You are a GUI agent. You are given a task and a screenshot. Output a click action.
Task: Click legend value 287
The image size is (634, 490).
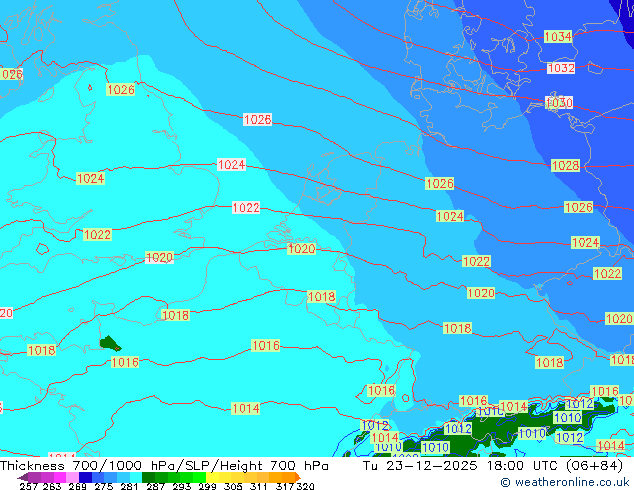155,486
